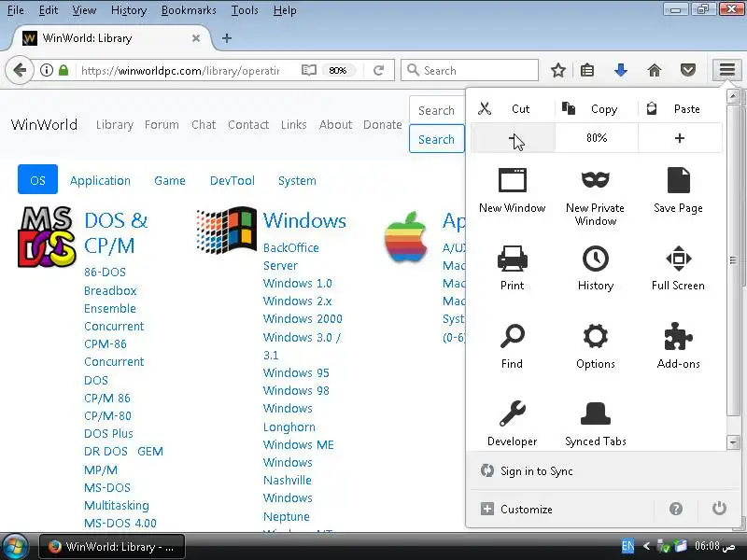Screen dimensions: 747x560
Task: Zoom out with the minus button
Action: 513,138
